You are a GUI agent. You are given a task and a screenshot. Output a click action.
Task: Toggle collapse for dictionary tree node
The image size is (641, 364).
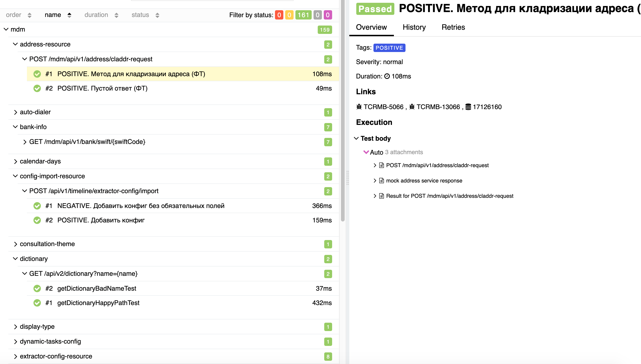15,258
